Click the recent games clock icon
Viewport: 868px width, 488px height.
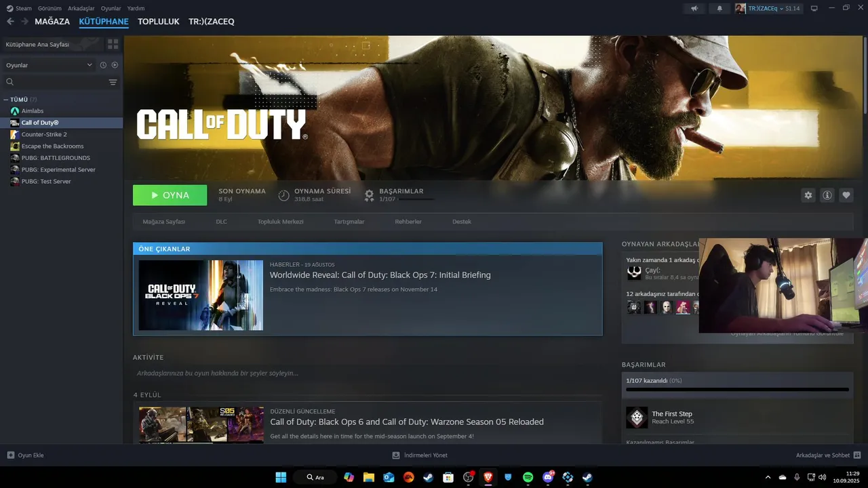103,65
